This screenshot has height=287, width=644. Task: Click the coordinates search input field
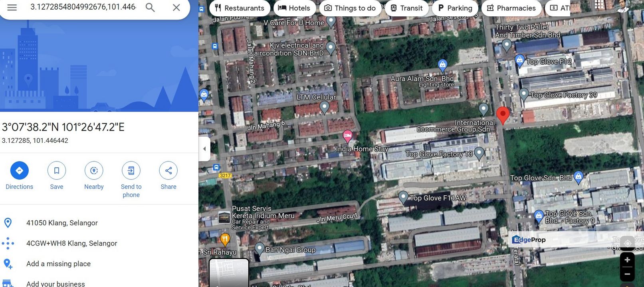tap(83, 7)
